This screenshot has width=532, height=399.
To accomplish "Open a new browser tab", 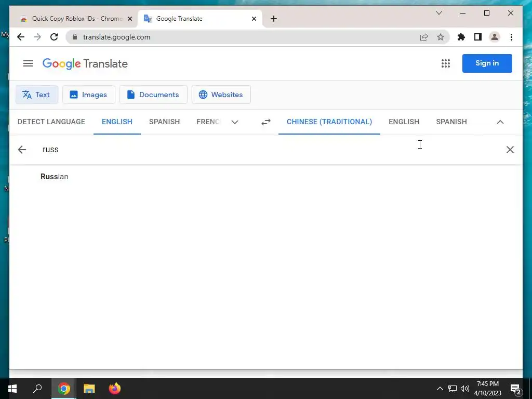I will pos(274,19).
